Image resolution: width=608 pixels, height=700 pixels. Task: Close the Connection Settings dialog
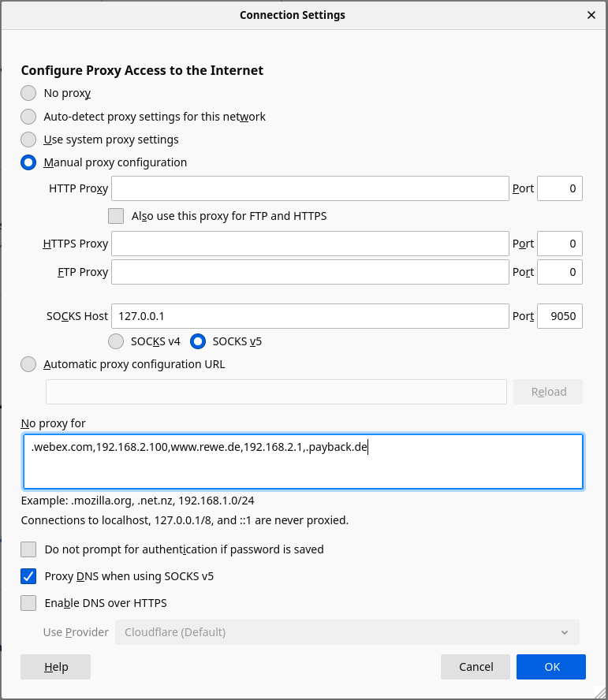point(591,15)
